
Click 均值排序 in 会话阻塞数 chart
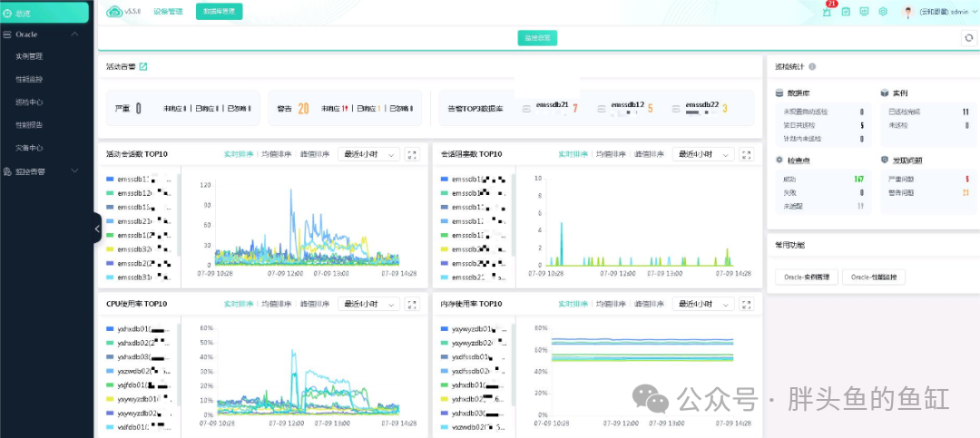611,154
